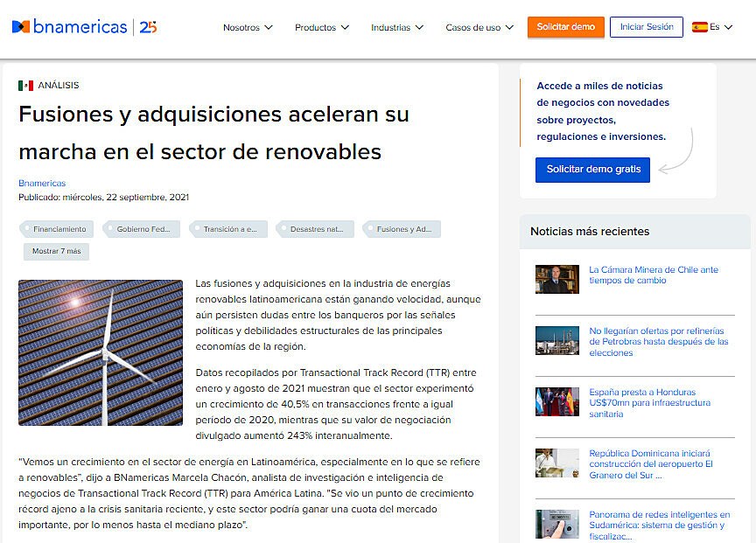Click the ANÁLISIS category label
The width and height of the screenshot is (756, 543).
[x=59, y=86]
